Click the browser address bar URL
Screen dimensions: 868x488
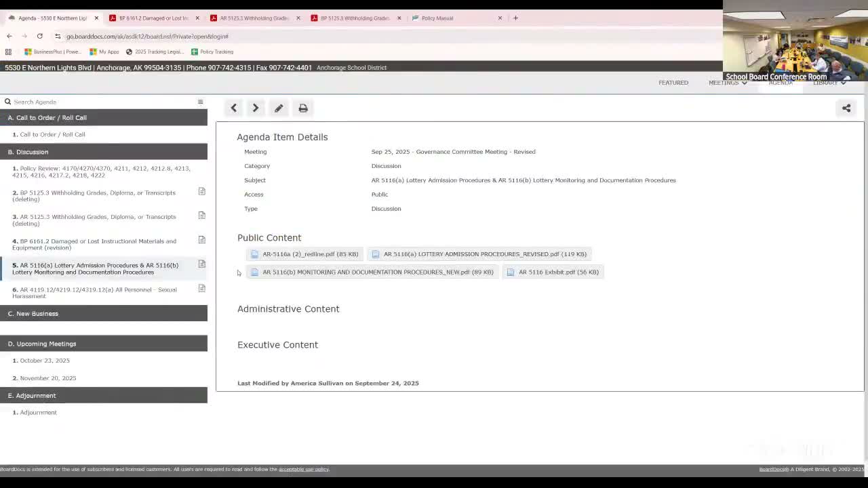tap(147, 36)
